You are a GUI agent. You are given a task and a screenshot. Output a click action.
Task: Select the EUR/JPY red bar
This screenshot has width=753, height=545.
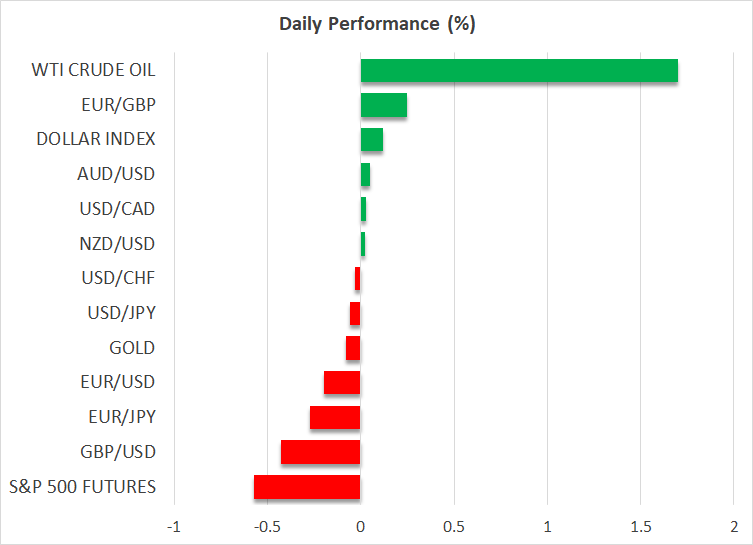click(x=335, y=417)
